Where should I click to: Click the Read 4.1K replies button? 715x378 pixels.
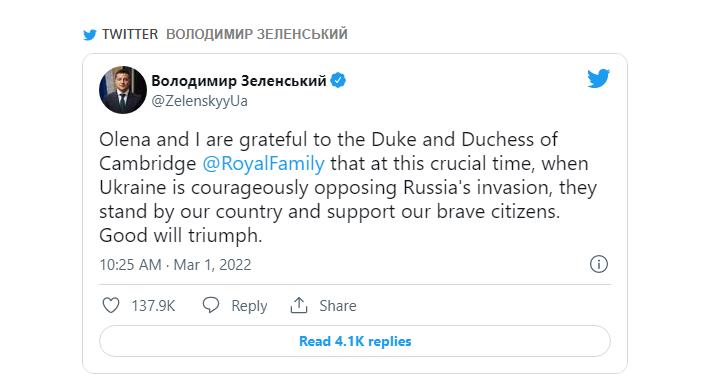point(355,341)
